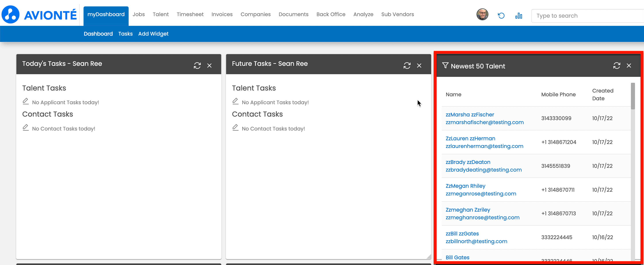This screenshot has height=265, width=644.
Task: Open the Back Office menu
Action: 330,14
